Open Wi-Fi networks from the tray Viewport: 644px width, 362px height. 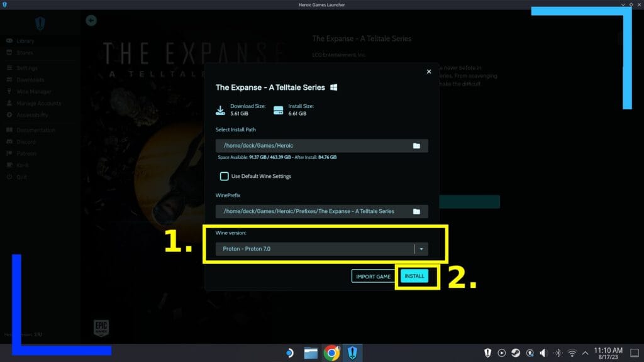(572, 353)
